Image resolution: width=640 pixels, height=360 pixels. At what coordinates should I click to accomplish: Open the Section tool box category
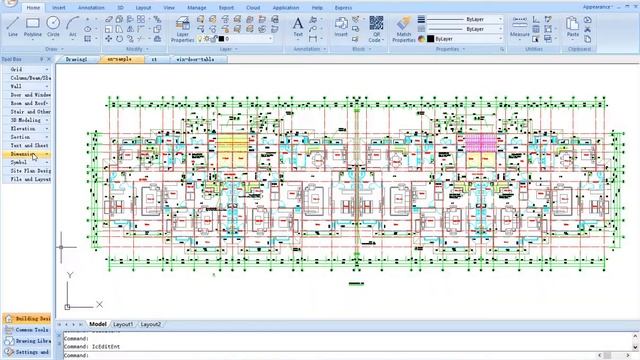pos(27,137)
